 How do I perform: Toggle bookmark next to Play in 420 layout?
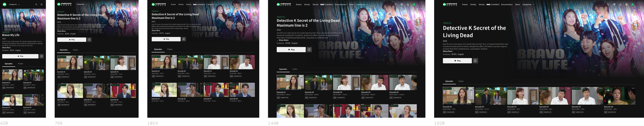[42, 56]
